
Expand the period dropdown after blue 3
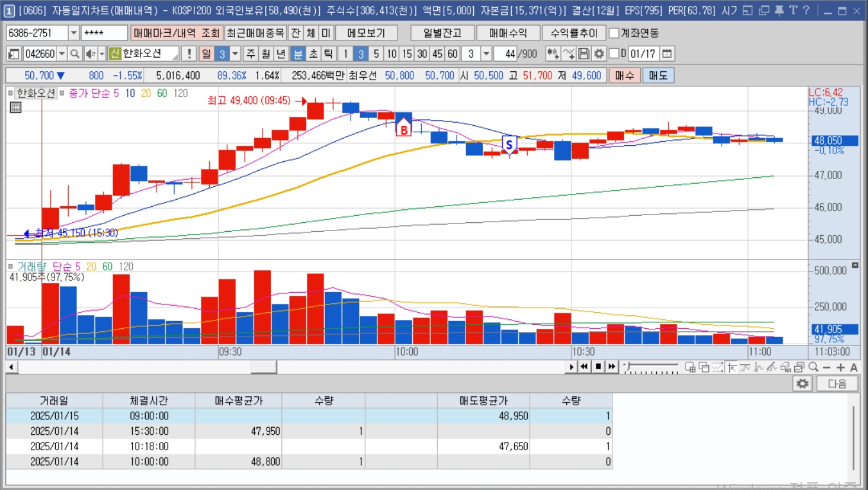(x=235, y=54)
